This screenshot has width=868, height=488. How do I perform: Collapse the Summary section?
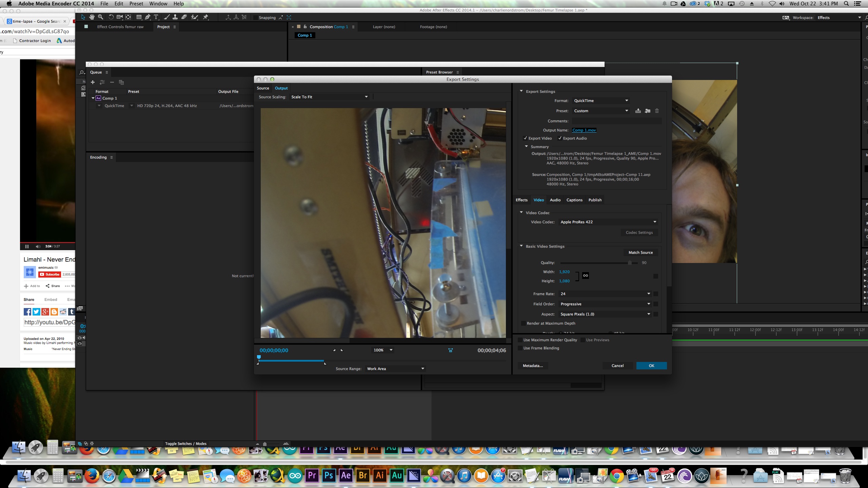[x=526, y=146]
